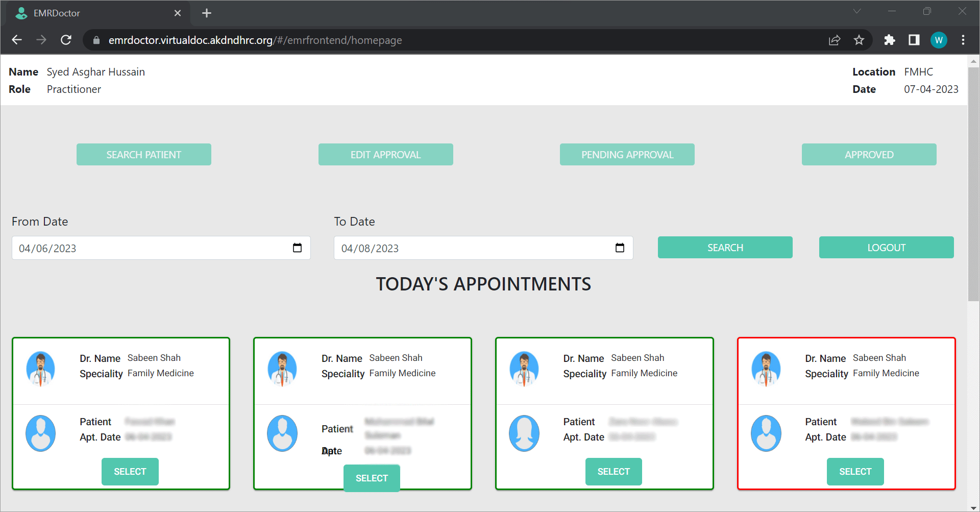The image size is (980, 512).
Task: Open the browser side panel icon
Action: click(x=914, y=40)
